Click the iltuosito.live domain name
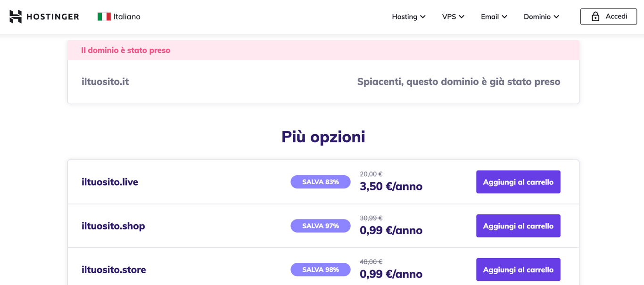This screenshot has height=285, width=644. (110, 182)
